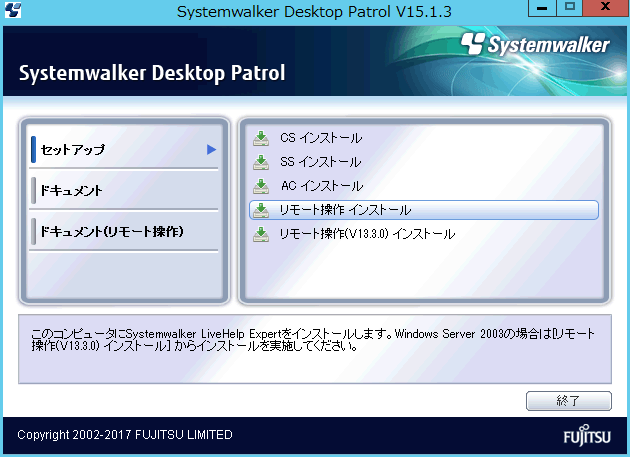Click the install icon beside SS インストール
This screenshot has width=630, height=457.
pyautogui.click(x=261, y=162)
